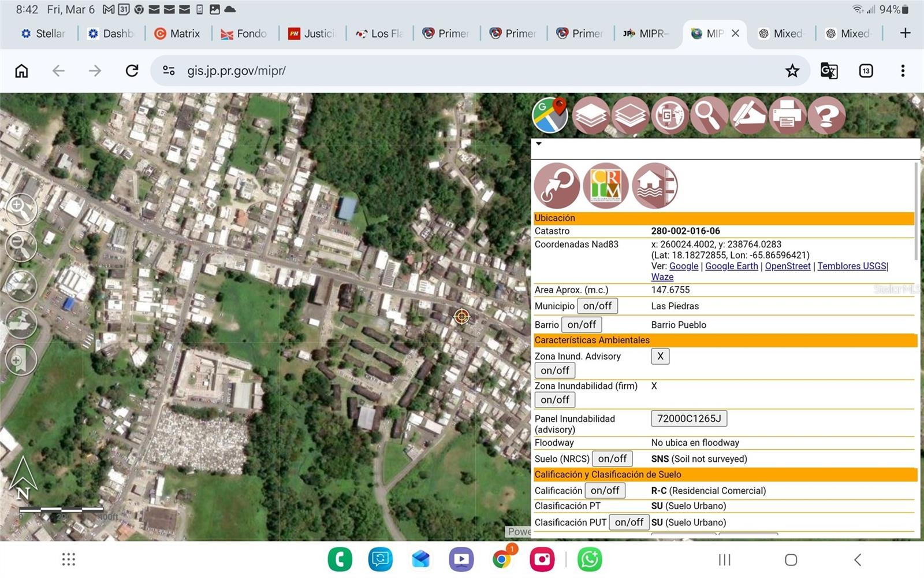Screen dimensions: 924x578
Task: Open the flood house icon
Action: click(654, 186)
